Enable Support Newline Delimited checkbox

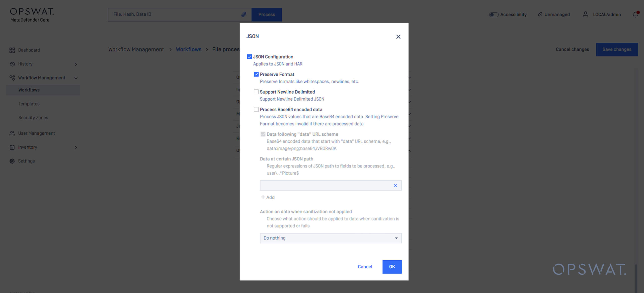(256, 92)
